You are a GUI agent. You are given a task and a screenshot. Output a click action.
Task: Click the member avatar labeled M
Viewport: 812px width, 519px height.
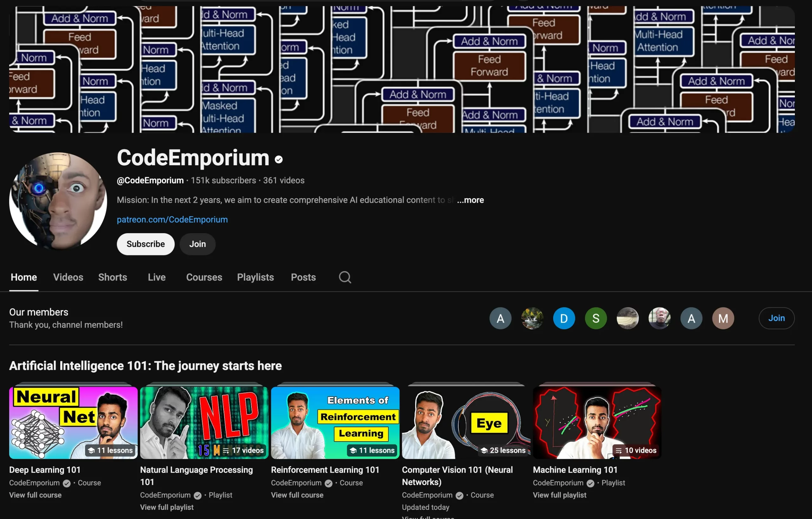point(723,318)
